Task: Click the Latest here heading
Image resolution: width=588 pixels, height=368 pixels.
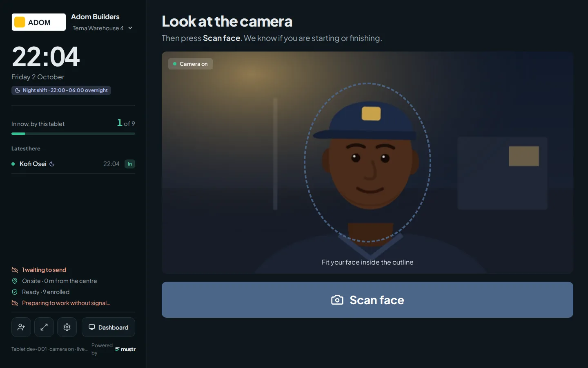Action: pos(26,149)
